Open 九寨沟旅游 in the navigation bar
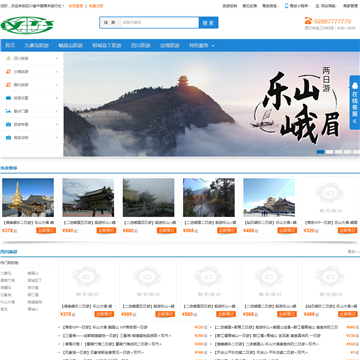Viewport: 360px width, 360px height. 36,46
